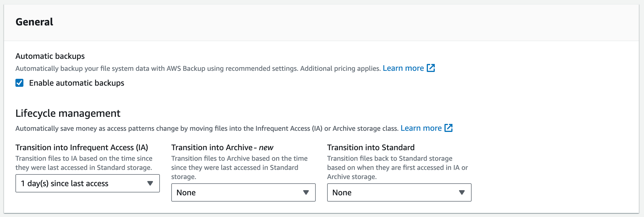This screenshot has height=217, width=644.
Task: Open the Learn more link for Lifecycle management
Action: pos(421,128)
